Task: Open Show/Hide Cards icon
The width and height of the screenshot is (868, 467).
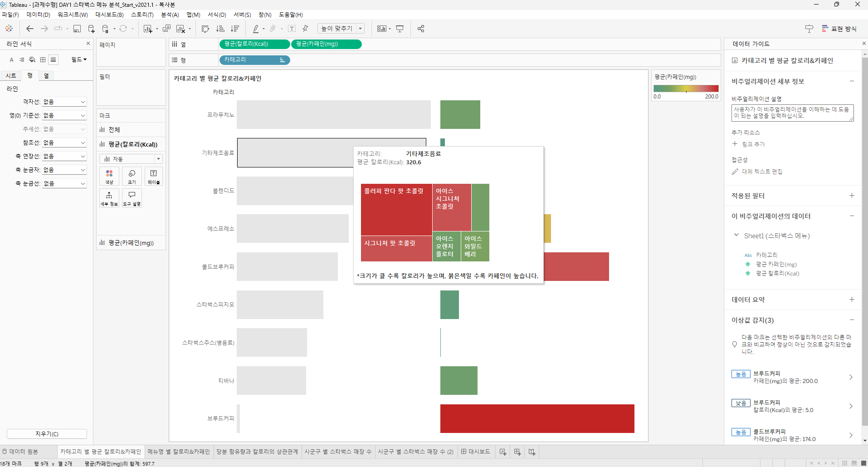Action: (382, 29)
